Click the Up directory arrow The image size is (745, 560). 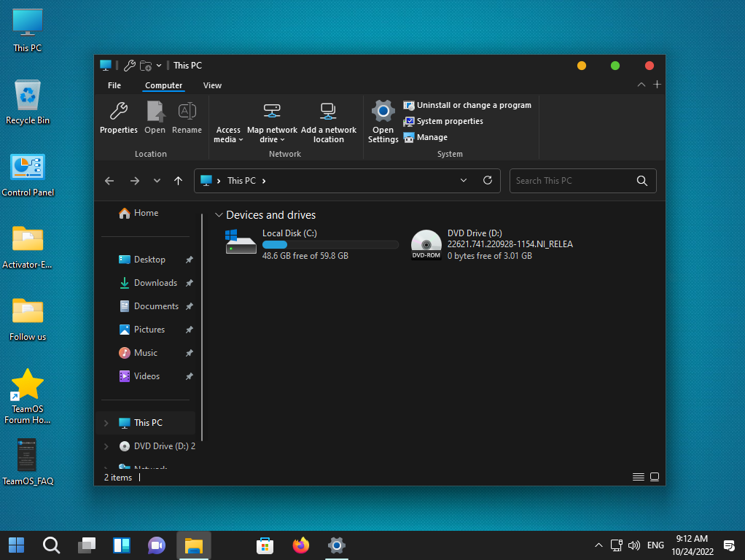[178, 181]
